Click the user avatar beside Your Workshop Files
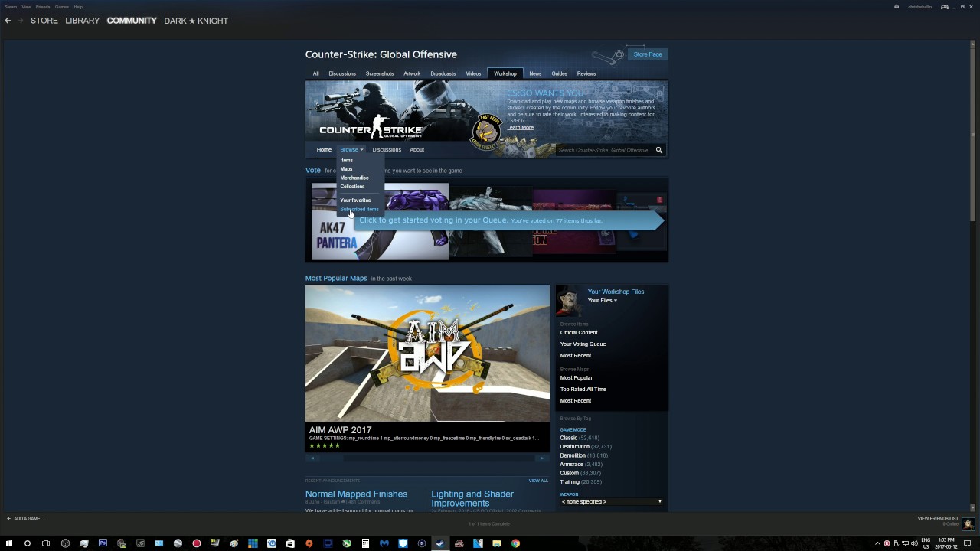 click(569, 300)
